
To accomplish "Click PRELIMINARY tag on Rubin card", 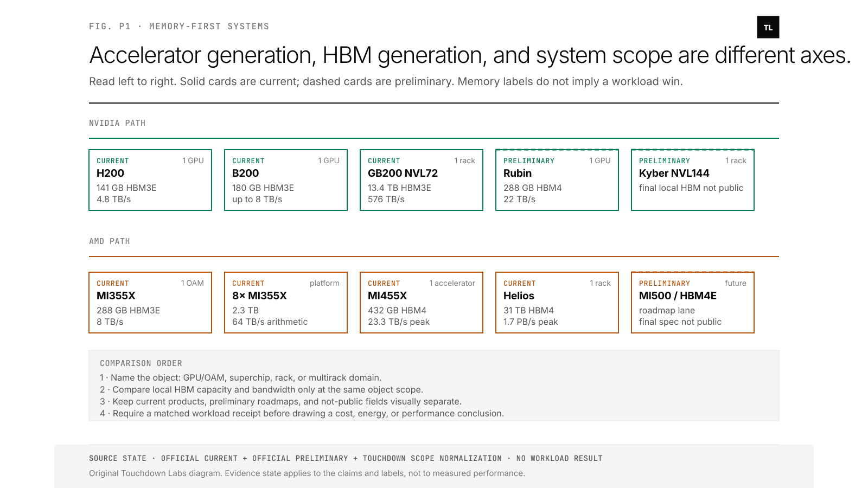I will (x=529, y=161).
